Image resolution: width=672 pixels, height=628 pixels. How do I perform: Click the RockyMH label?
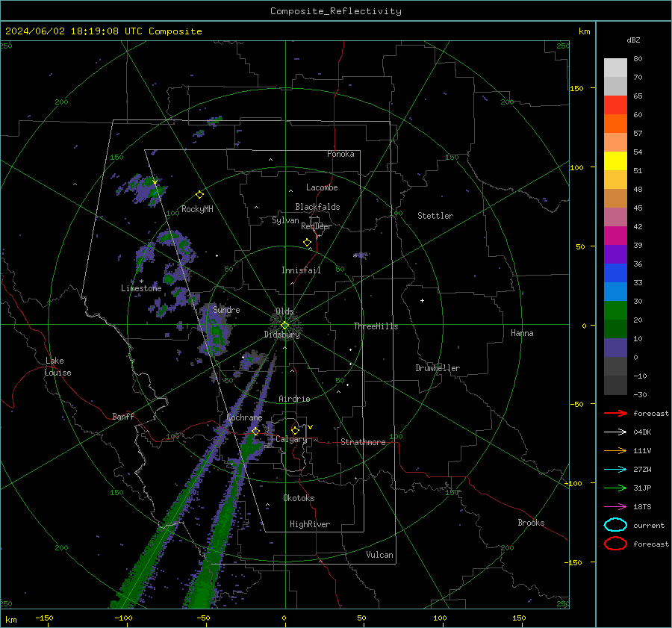click(197, 209)
